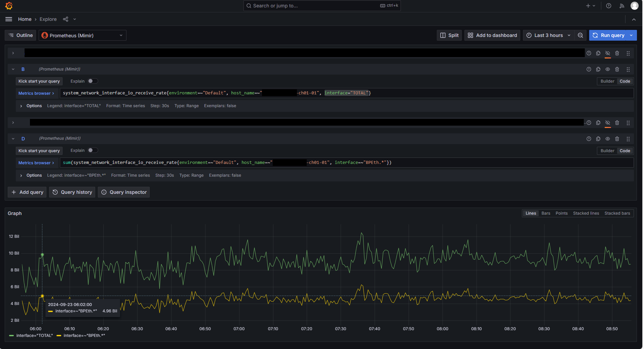Delete query D with the trash icon
This screenshot has height=349, width=644.
[x=617, y=138]
